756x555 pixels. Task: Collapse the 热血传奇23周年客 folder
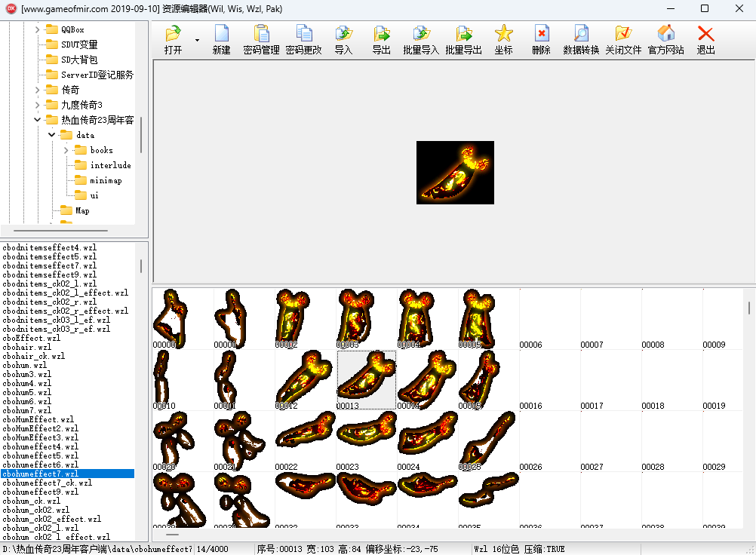click(37, 120)
